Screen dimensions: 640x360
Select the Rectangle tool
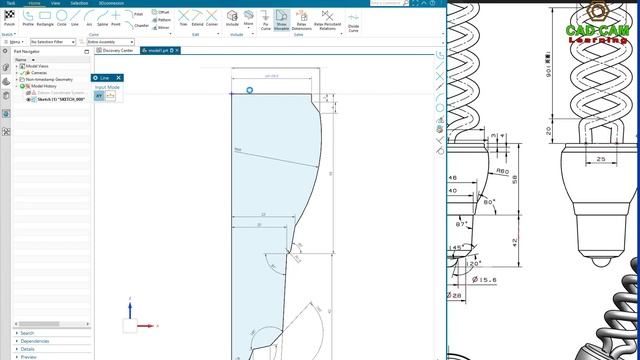point(45,19)
